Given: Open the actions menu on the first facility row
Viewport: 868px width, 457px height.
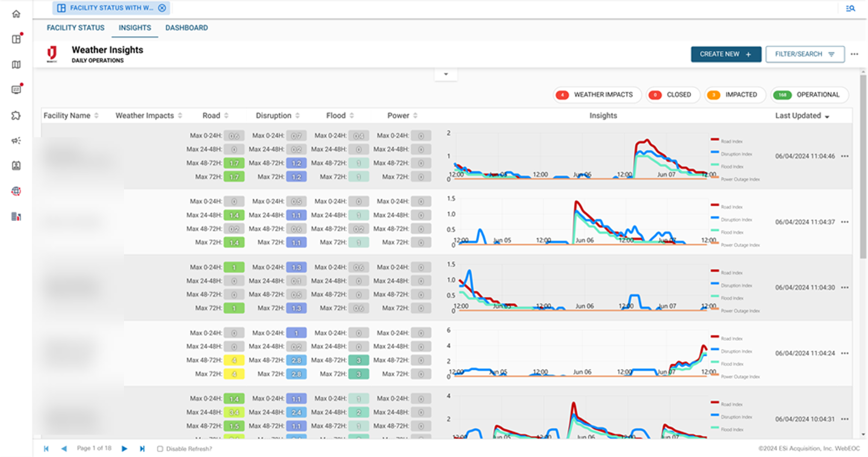Looking at the screenshot, I should 844,155.
